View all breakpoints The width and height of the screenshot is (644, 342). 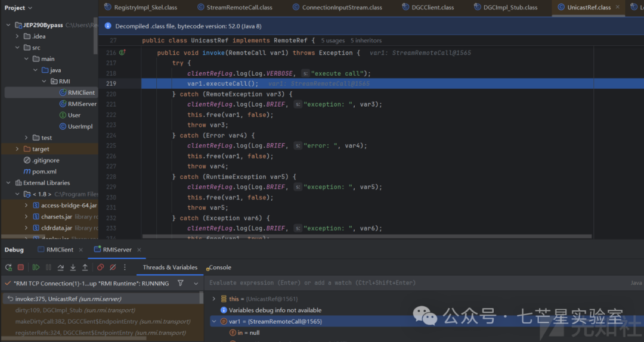pos(100,268)
